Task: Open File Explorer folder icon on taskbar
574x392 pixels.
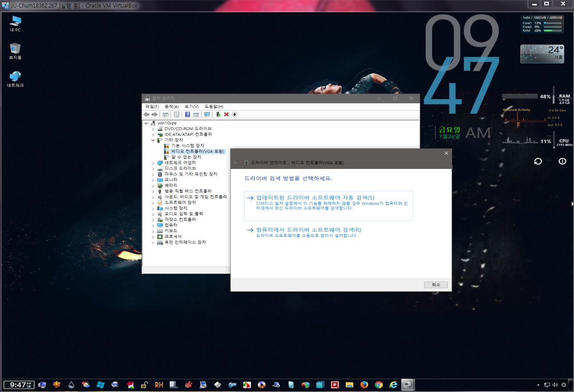Action: pyautogui.click(x=350, y=385)
